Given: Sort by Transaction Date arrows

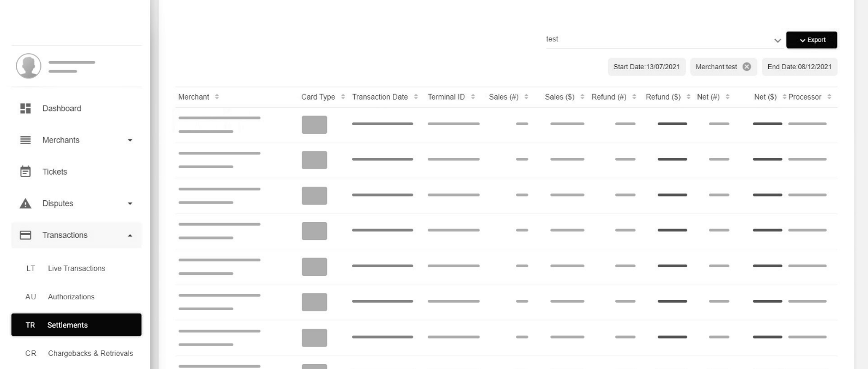Looking at the screenshot, I should [x=416, y=97].
